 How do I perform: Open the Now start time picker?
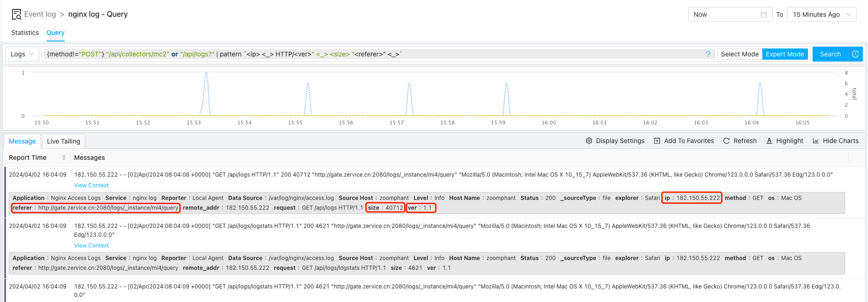pos(724,14)
